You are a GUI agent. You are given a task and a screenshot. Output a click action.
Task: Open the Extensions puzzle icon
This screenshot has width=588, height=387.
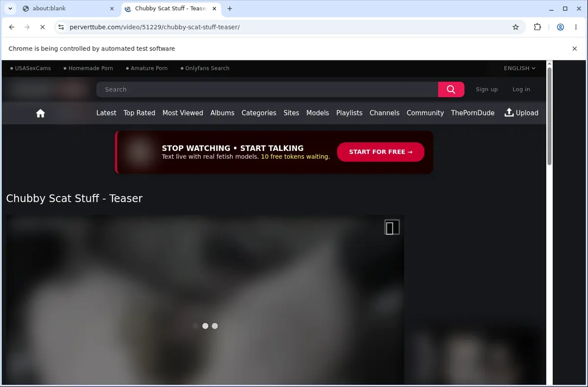[538, 27]
